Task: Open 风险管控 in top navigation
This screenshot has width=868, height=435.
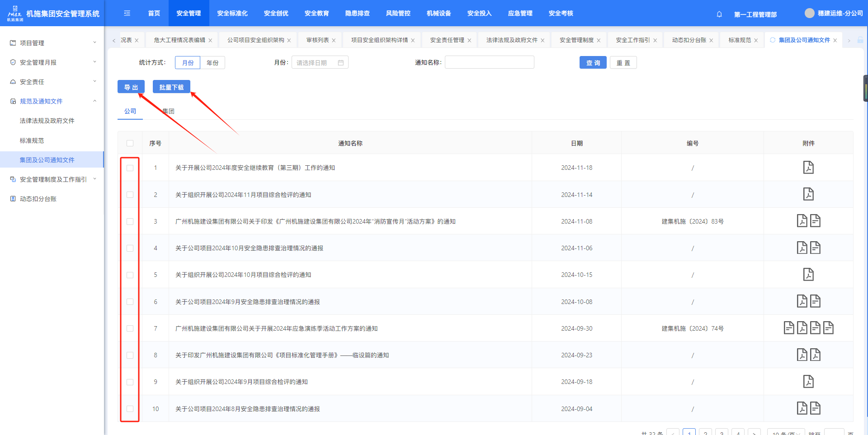Action: 398,13
